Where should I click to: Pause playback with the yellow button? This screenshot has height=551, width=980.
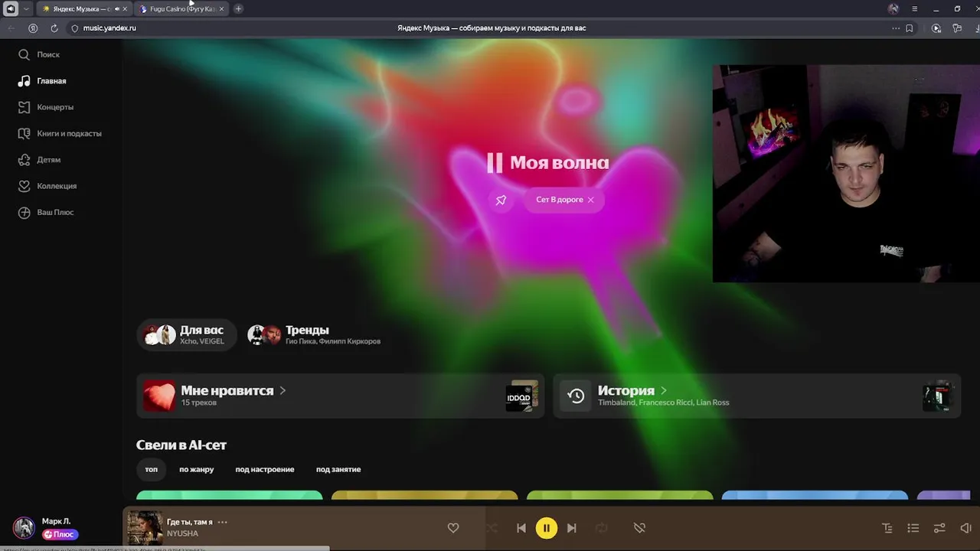pyautogui.click(x=547, y=528)
